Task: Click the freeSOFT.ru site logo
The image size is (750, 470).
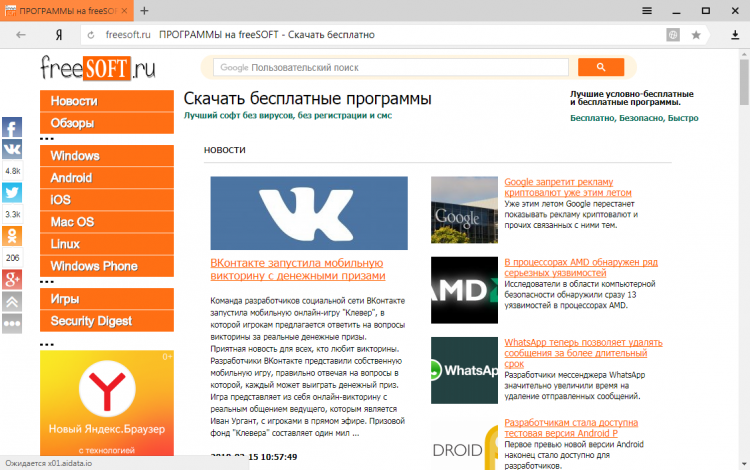Action: coord(98,68)
